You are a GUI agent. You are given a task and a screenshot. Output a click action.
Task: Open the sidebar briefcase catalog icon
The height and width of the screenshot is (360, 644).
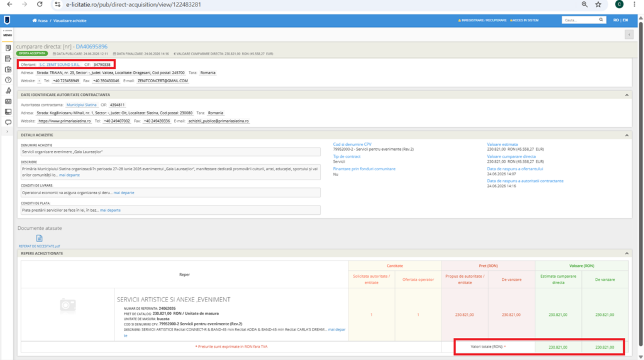click(8, 69)
